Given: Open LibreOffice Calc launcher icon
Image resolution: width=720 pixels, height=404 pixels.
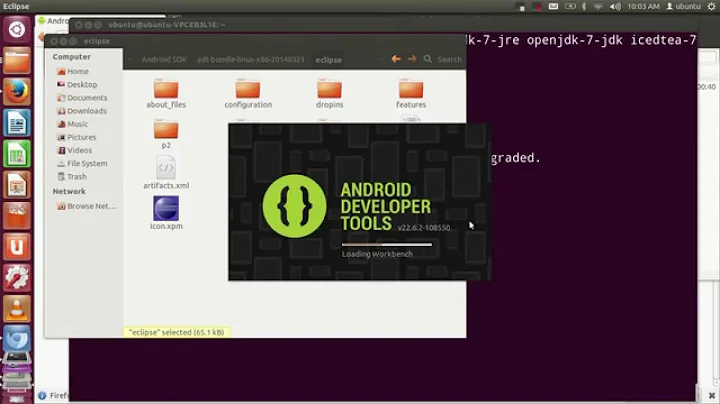Looking at the screenshot, I should 17,154.
